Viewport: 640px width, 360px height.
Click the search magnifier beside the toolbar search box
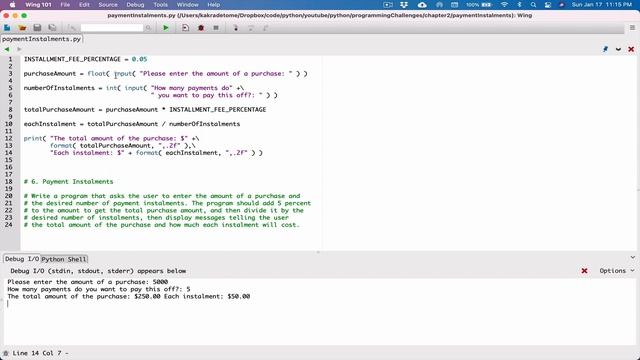pos(148,28)
